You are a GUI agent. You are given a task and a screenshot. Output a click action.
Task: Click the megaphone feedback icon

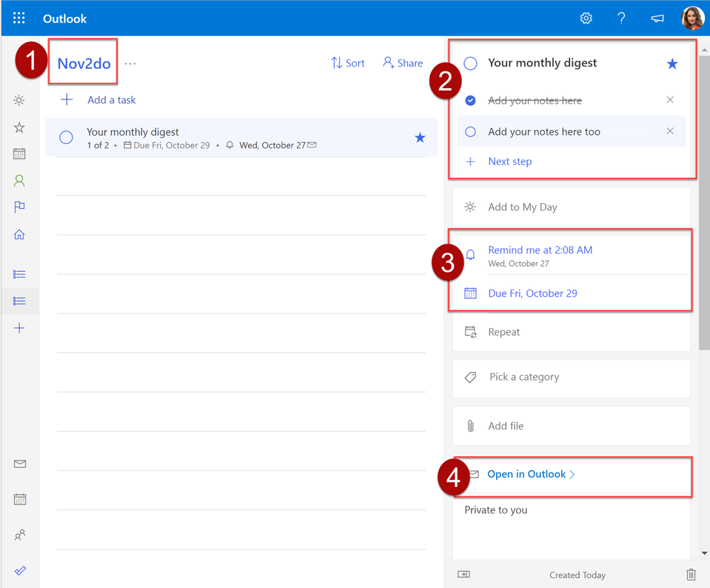[657, 18]
